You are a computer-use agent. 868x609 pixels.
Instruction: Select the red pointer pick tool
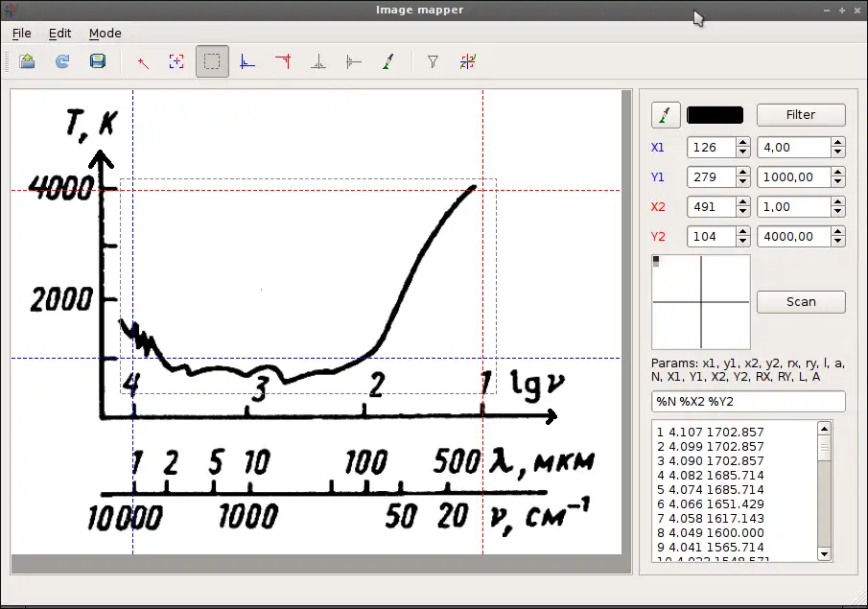tap(143, 62)
